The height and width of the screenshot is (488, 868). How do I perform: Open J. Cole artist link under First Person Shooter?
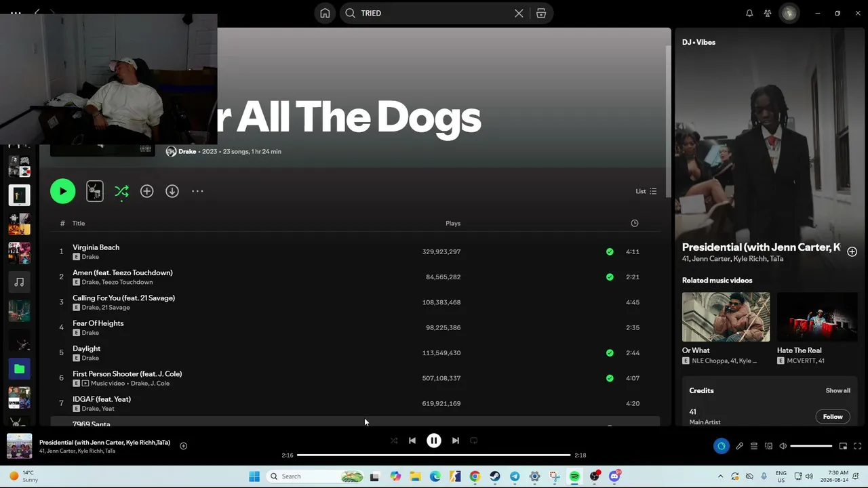(160, 384)
